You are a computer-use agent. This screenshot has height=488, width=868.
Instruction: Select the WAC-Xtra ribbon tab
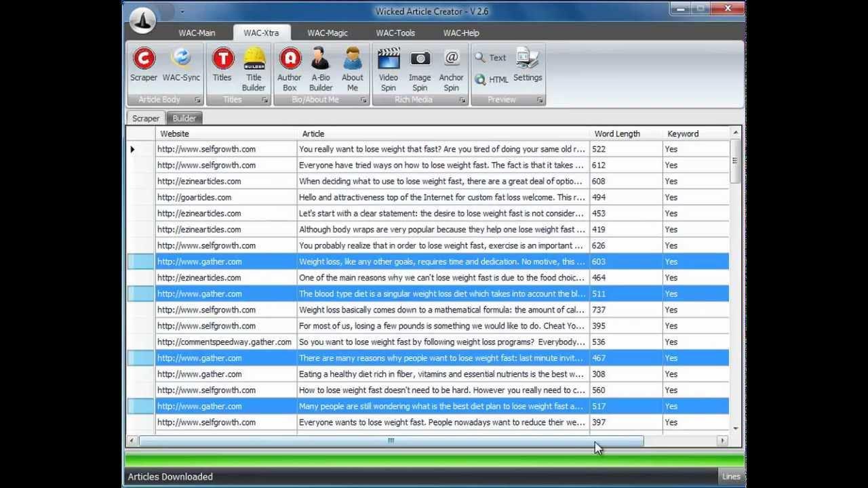pyautogui.click(x=261, y=33)
